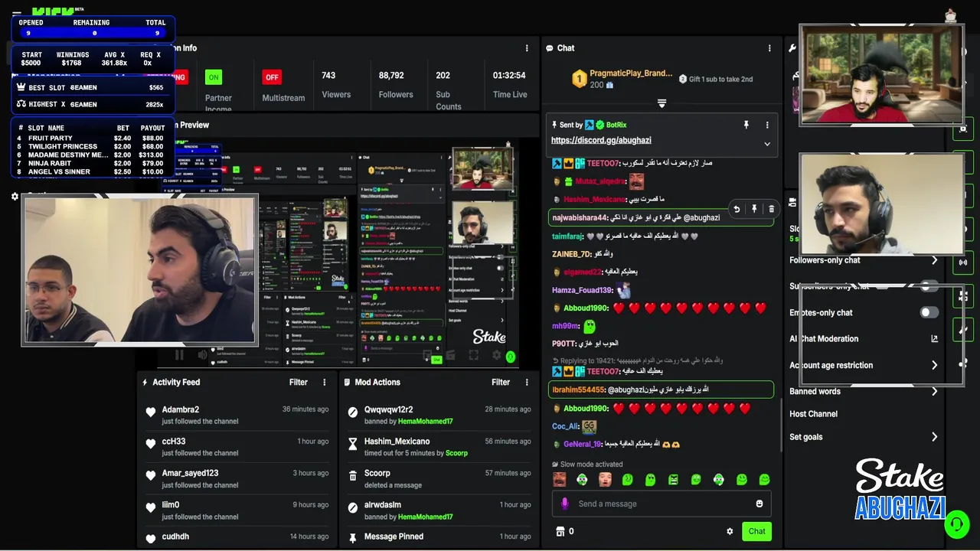Toggle Subscribers-only chat switch
This screenshot has height=551, width=980.
point(929,286)
